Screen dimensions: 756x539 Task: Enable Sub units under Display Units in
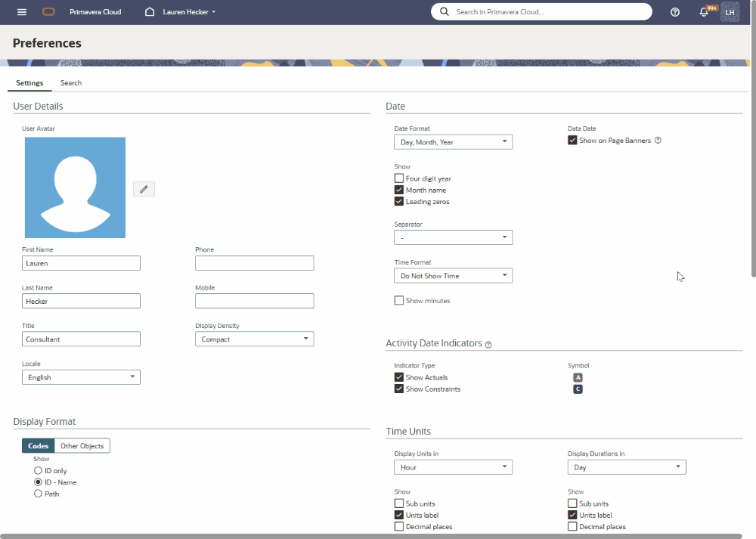tap(398, 503)
